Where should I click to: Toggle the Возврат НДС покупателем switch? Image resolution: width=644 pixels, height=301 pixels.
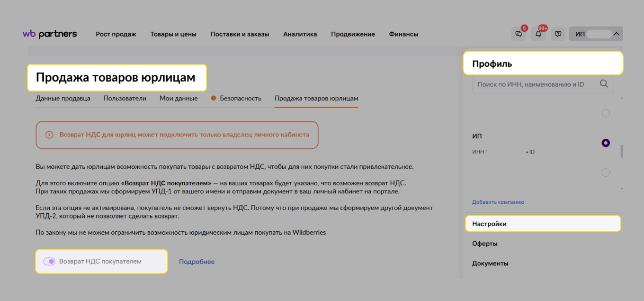[x=49, y=262]
